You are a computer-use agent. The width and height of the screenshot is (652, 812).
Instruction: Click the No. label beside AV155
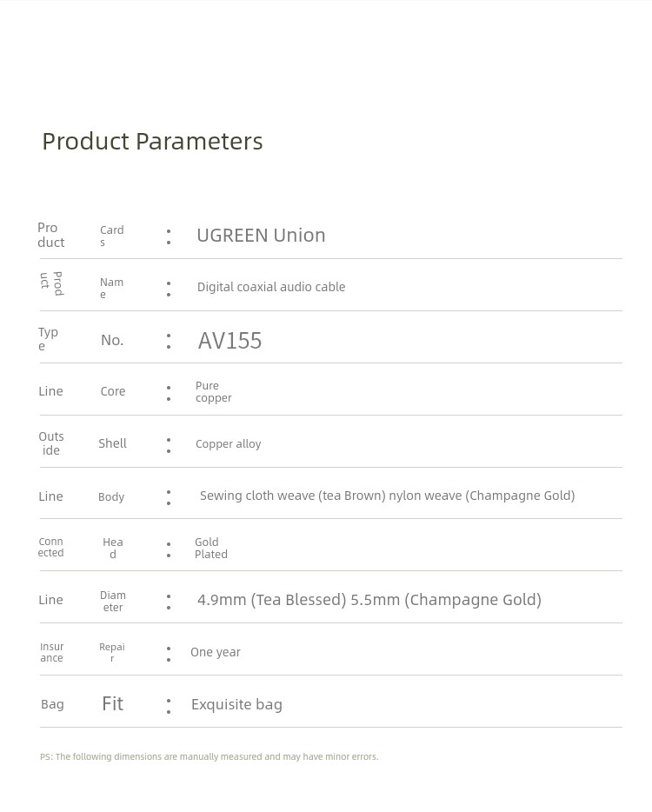(112, 340)
